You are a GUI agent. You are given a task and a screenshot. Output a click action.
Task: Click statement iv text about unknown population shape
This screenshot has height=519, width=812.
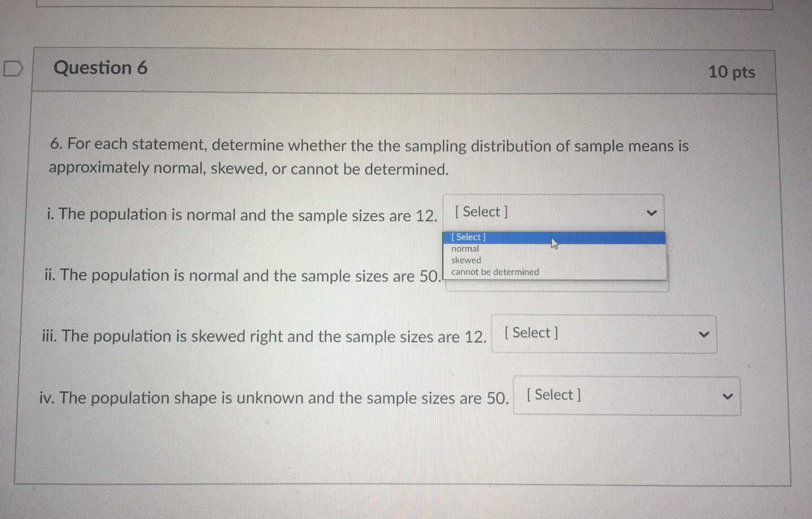tap(275, 397)
